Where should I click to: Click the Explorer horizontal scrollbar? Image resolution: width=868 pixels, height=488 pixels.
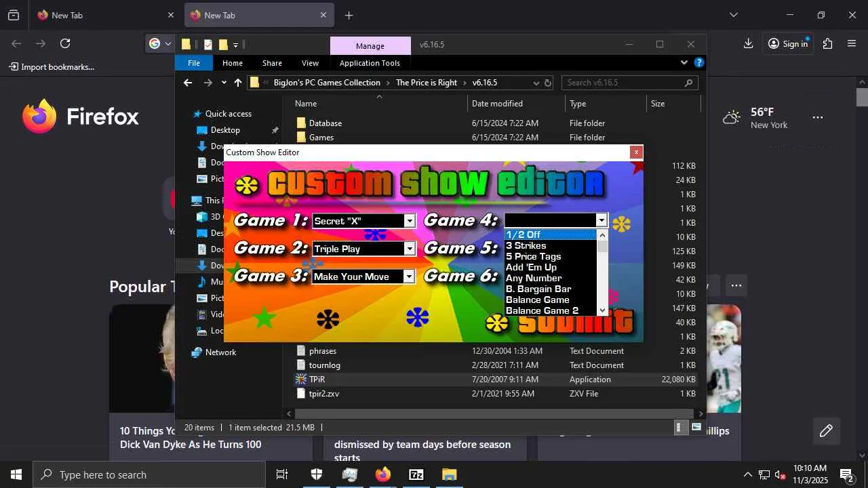coord(496,413)
